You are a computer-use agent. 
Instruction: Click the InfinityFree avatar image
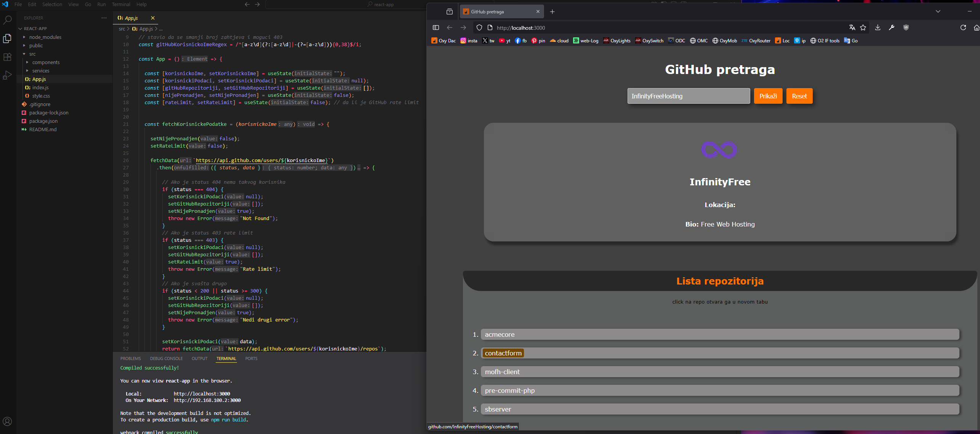(x=719, y=149)
